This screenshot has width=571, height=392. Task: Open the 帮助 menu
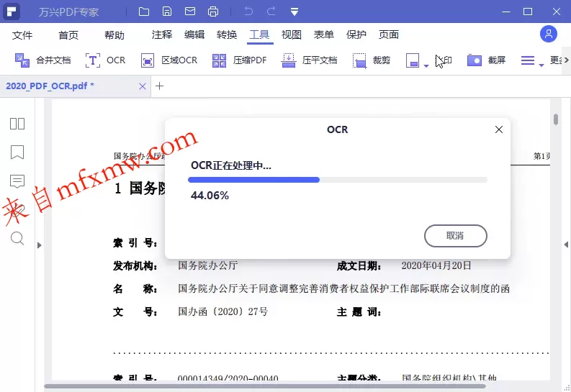click(x=114, y=35)
